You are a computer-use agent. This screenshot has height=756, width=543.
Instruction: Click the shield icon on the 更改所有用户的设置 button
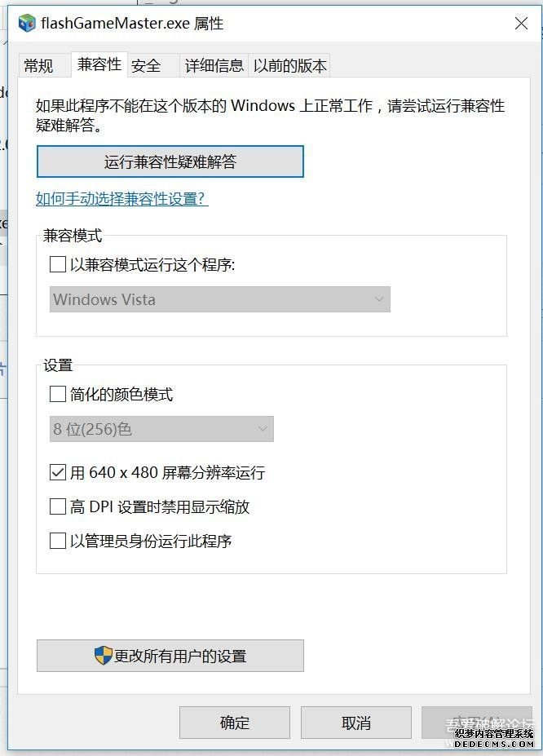(103, 656)
